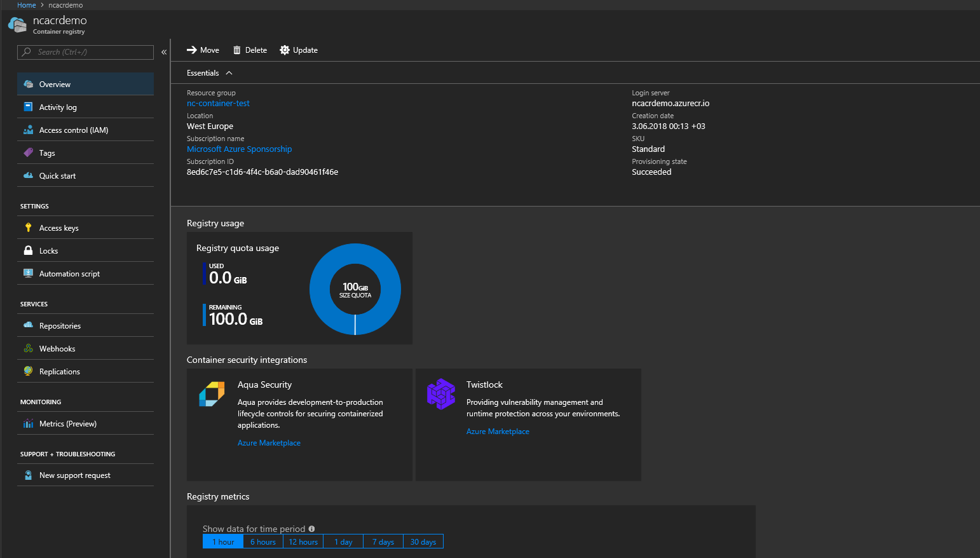The height and width of the screenshot is (558, 980).
Task: Click the Update gear icon
Action: pos(285,50)
